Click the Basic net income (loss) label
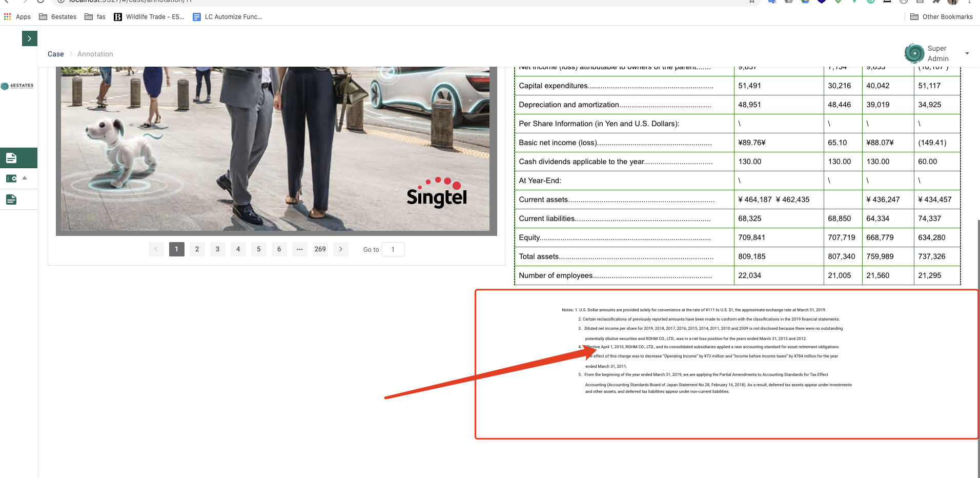The width and height of the screenshot is (980, 478). (x=615, y=143)
